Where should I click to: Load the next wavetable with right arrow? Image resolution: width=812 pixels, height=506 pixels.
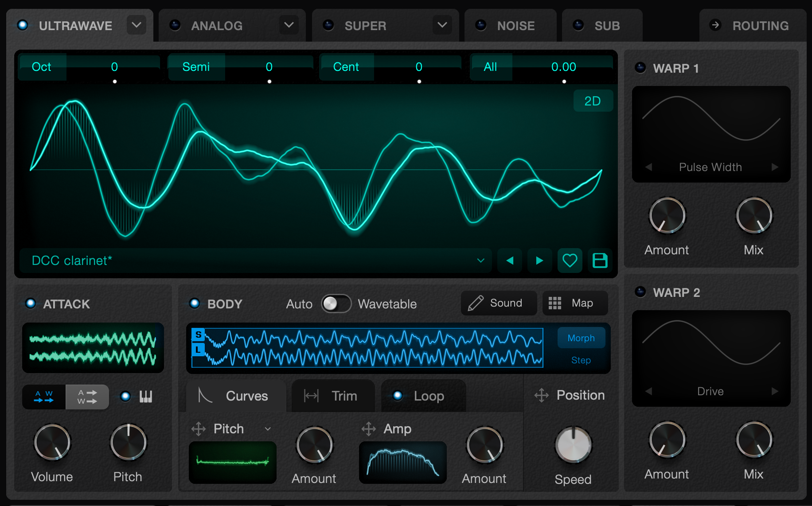(x=539, y=261)
